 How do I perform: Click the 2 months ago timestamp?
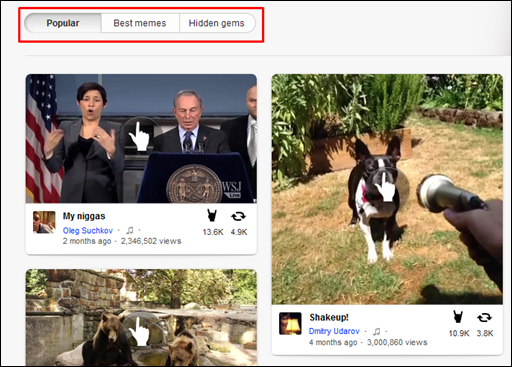[87, 241]
